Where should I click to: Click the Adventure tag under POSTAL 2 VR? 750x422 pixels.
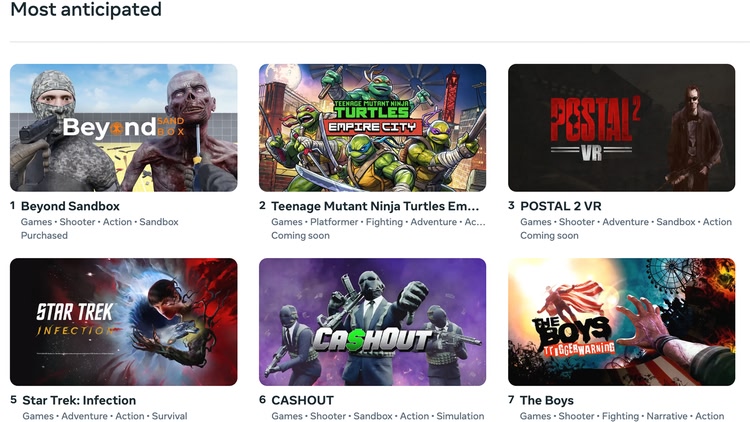tap(625, 222)
